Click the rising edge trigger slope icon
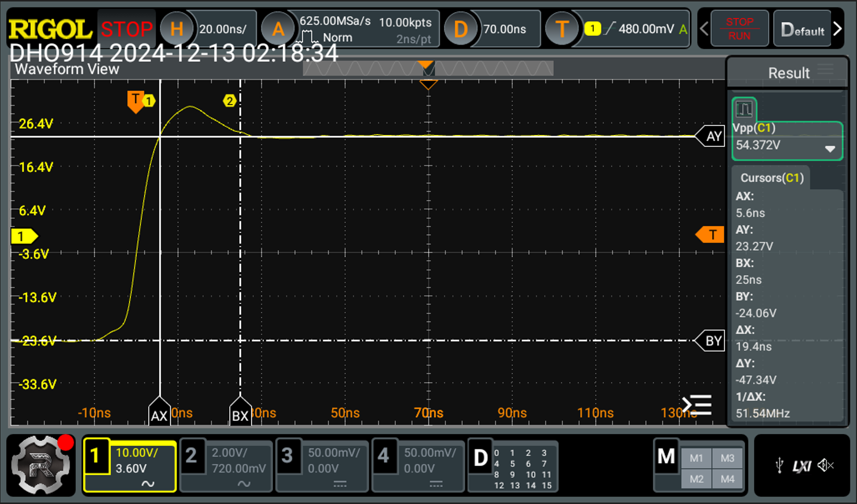Viewport: 857px width, 504px height. coord(610,29)
